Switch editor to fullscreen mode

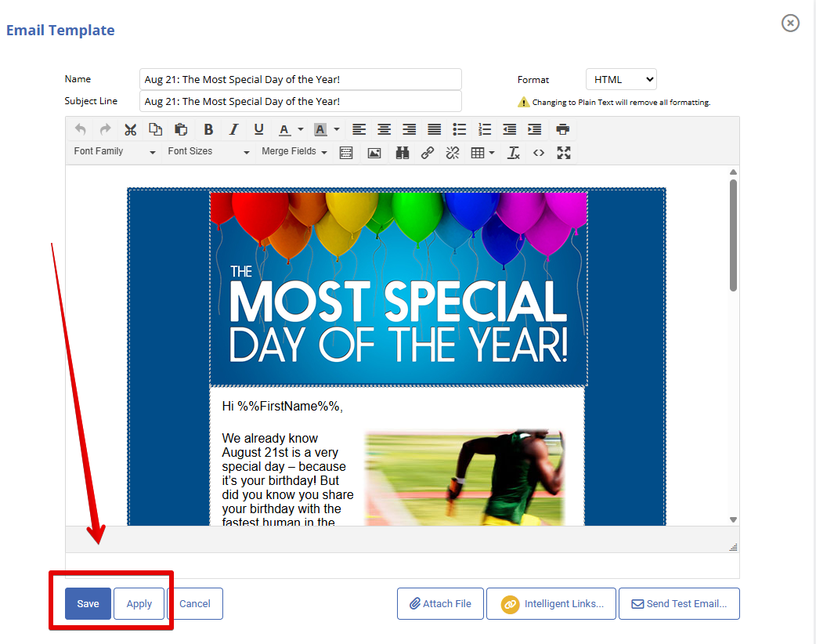click(564, 153)
